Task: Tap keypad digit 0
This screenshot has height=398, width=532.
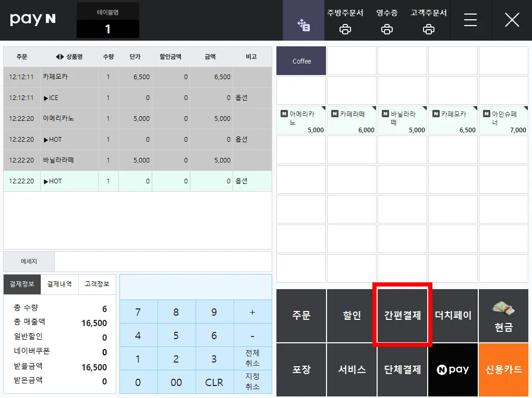Action: (x=138, y=382)
